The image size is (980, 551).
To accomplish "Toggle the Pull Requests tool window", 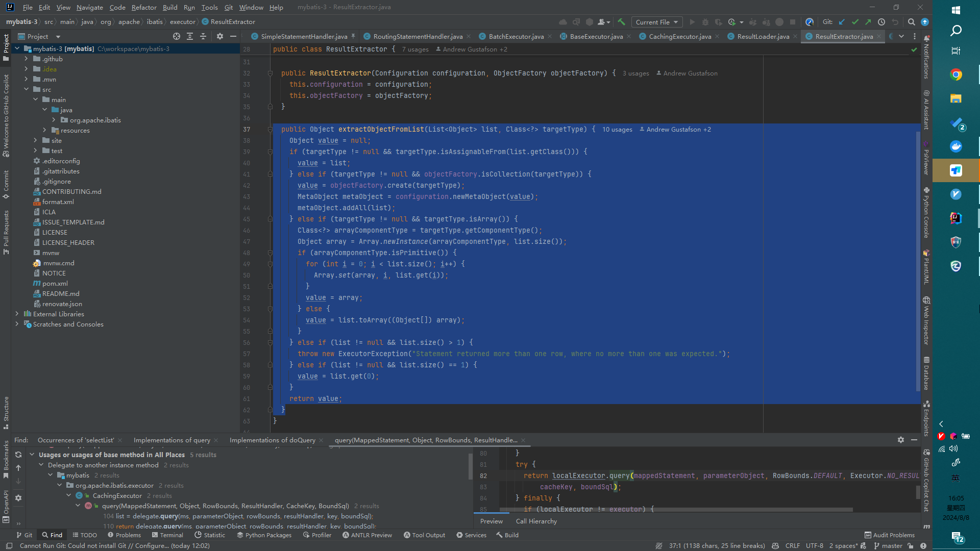I will (6, 232).
